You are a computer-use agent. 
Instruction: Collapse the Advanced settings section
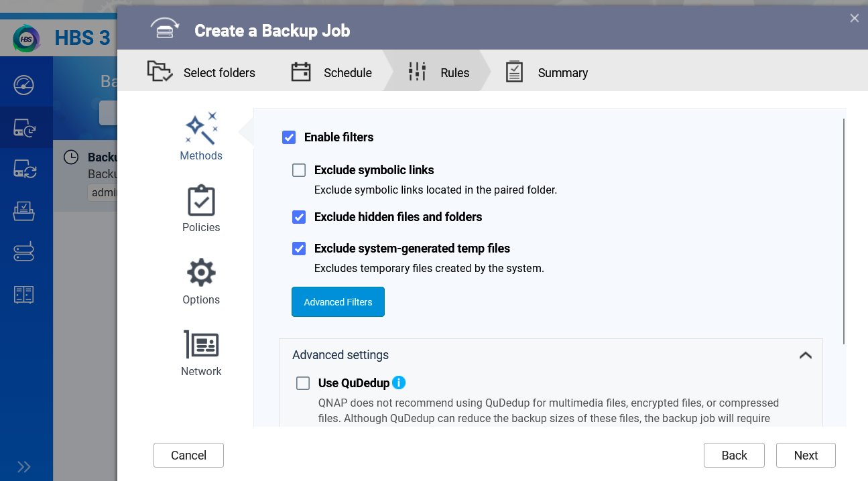tap(805, 355)
